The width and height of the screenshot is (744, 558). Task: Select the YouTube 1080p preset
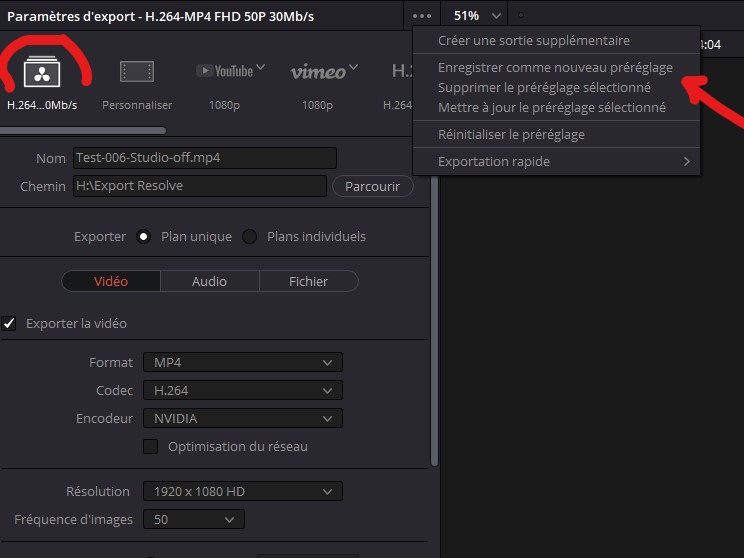225,71
